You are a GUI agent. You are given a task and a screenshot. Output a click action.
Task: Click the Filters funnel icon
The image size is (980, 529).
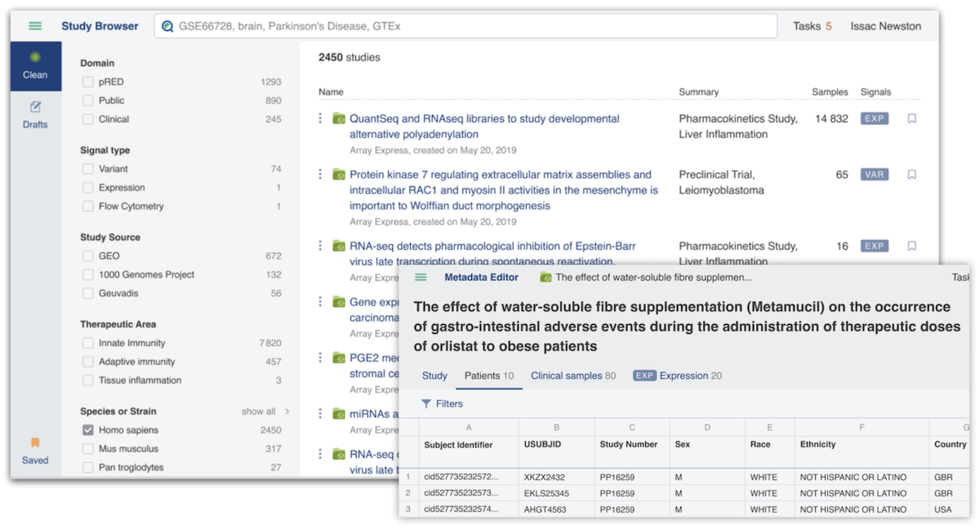(x=426, y=404)
